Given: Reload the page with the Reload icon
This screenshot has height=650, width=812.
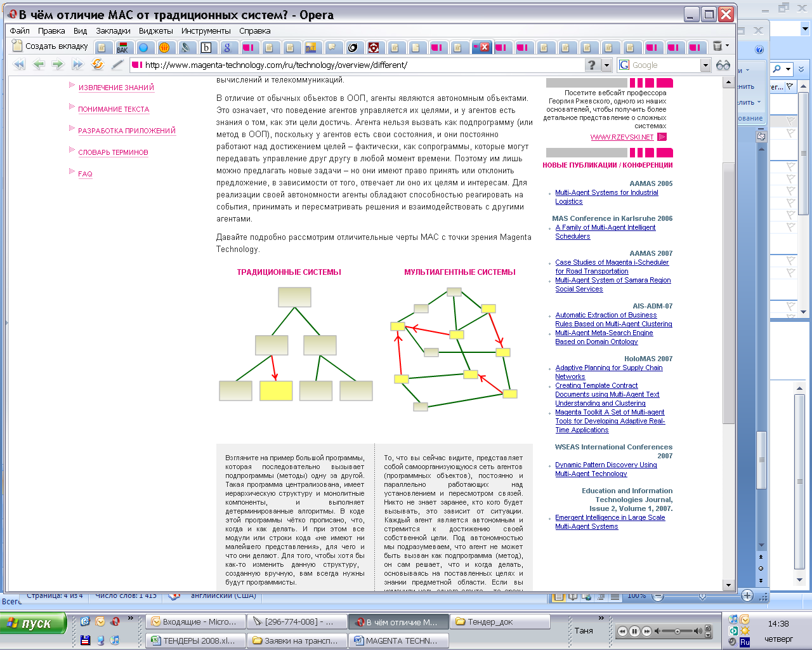Looking at the screenshot, I should point(97,64).
